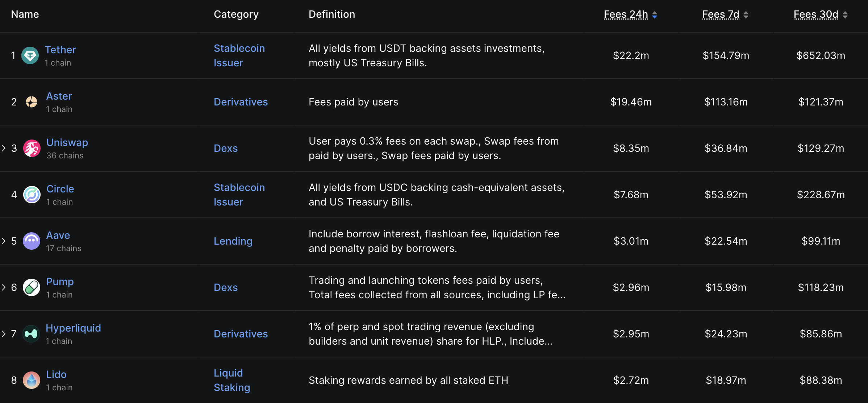The image size is (868, 403).
Task: Click the Tether USDT backing assets definition
Action: (x=427, y=55)
